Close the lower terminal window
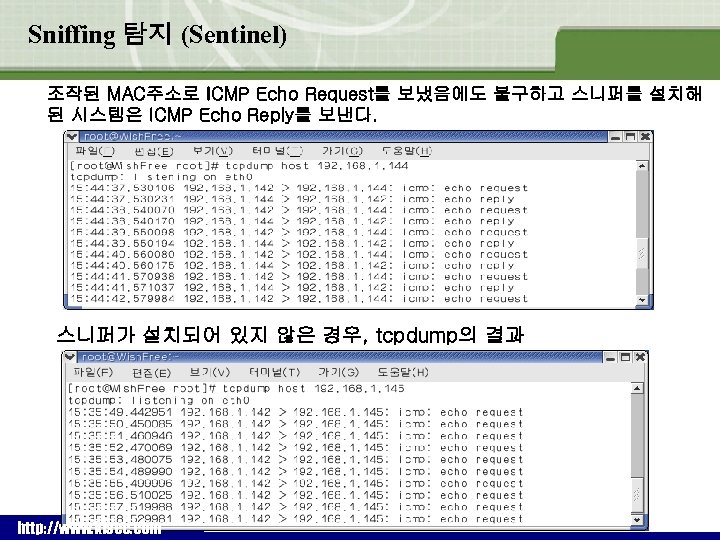The image size is (720, 540). 640,357
